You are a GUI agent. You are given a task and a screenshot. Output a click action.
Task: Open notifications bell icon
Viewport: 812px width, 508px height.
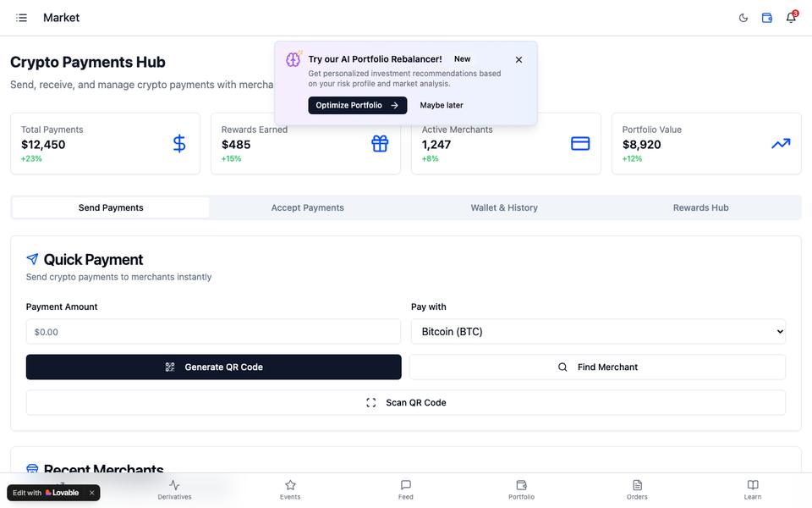click(x=791, y=18)
